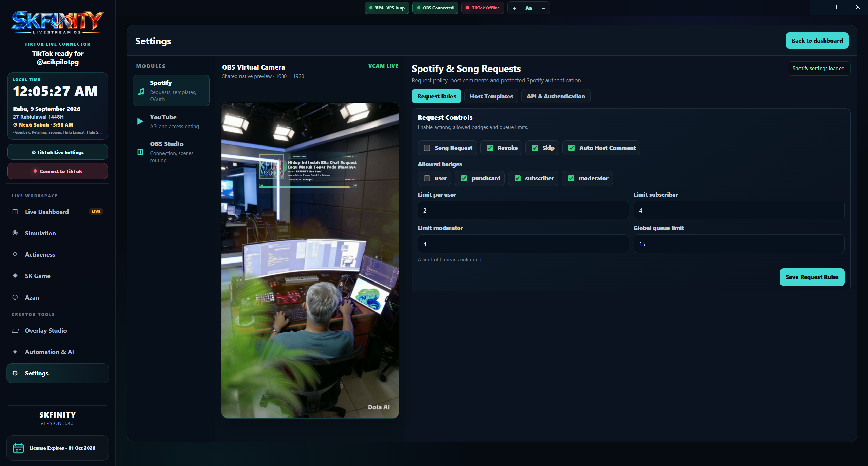868x466 pixels.
Task: Open SK Game in the sidebar
Action: [x=58, y=276]
